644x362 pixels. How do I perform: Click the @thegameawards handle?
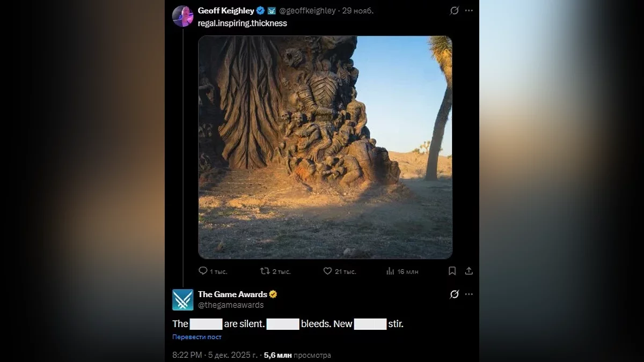tap(231, 305)
